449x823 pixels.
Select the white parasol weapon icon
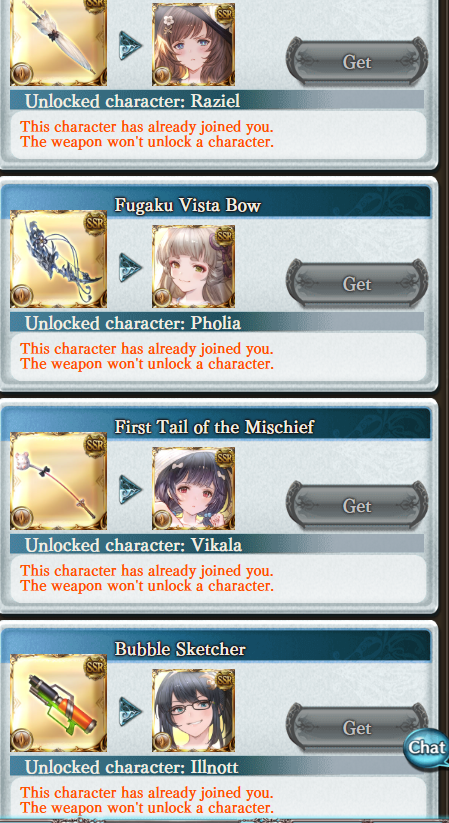58,42
